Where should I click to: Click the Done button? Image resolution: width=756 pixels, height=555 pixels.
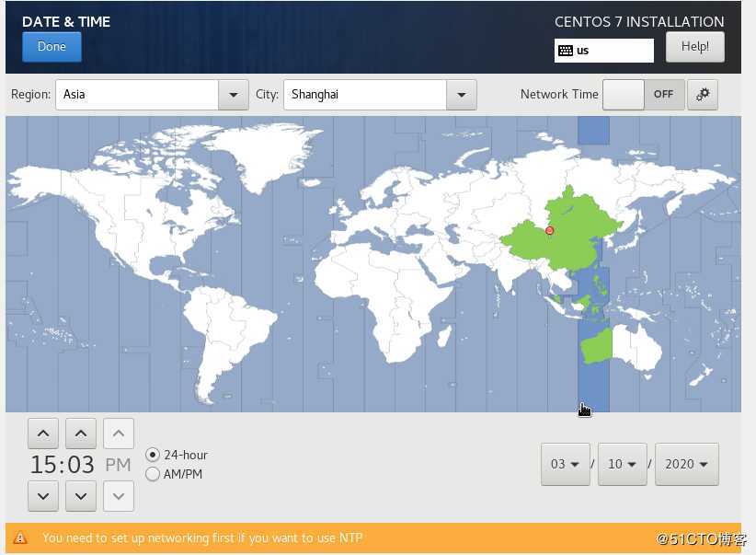pos(52,47)
